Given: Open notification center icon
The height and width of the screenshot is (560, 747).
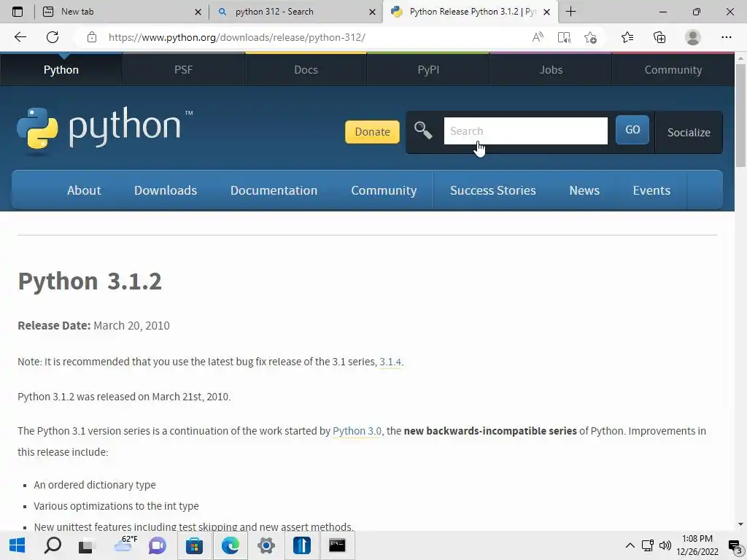Looking at the screenshot, I should click(x=735, y=546).
